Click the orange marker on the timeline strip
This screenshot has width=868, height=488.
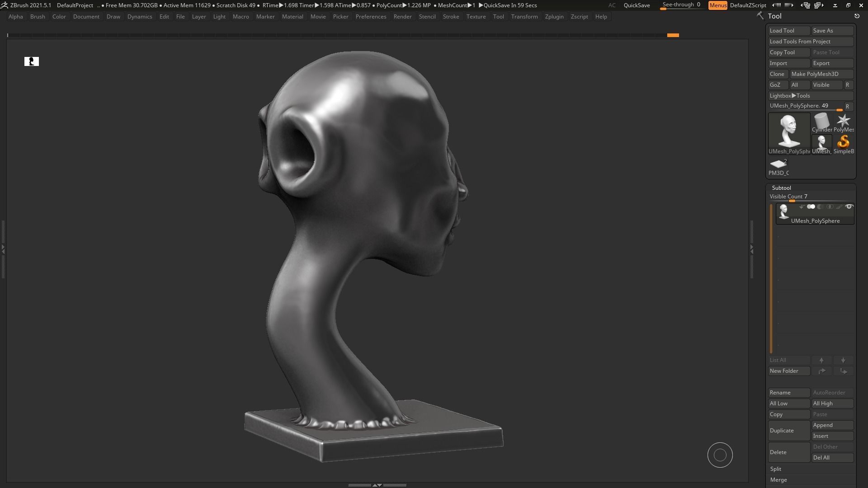673,35
